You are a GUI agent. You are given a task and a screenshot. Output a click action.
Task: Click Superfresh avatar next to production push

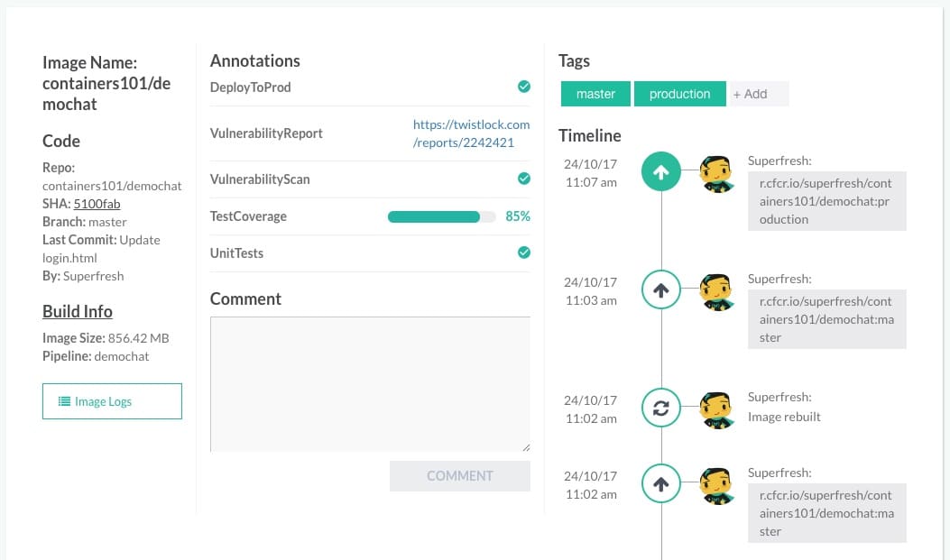tap(716, 174)
